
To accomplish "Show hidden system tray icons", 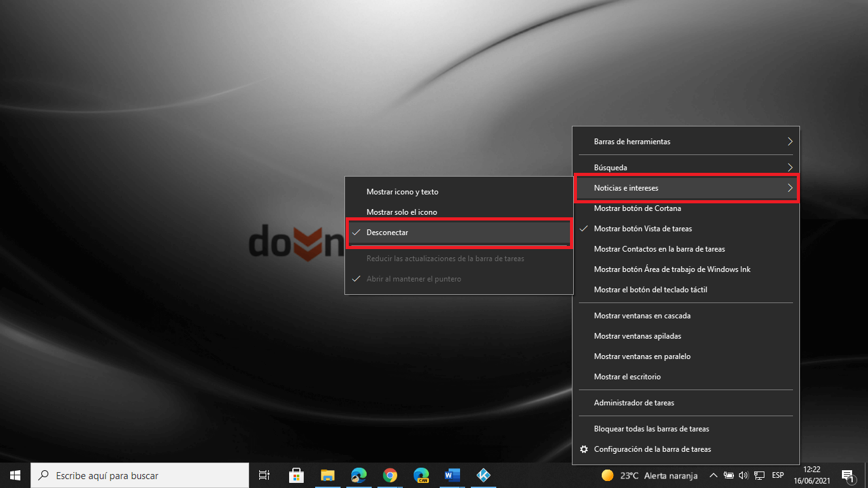I will [713, 475].
